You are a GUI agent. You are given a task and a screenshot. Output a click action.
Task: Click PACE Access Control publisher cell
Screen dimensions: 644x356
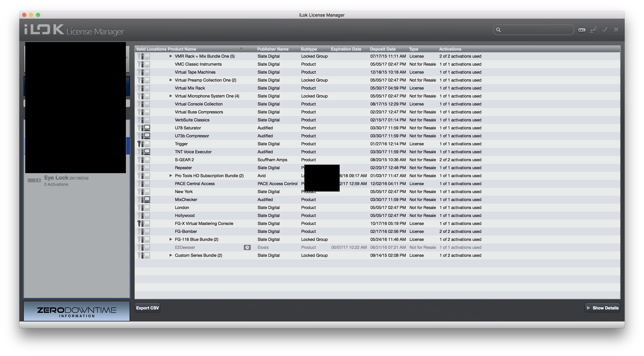(x=278, y=184)
